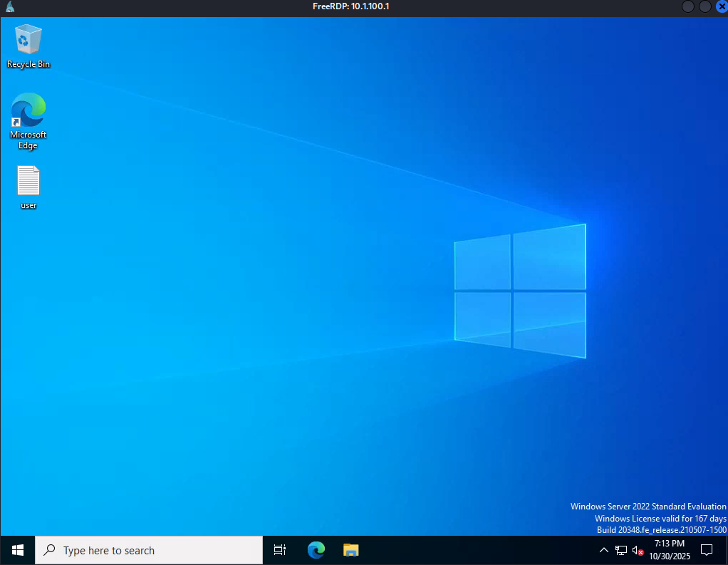Open the Windows Start menu
The image size is (728, 565).
pos(18,550)
